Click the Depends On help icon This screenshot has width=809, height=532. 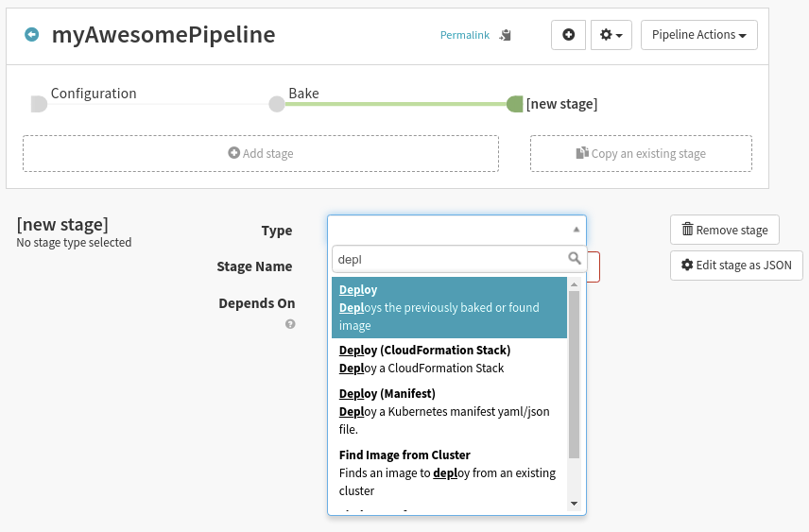click(290, 323)
